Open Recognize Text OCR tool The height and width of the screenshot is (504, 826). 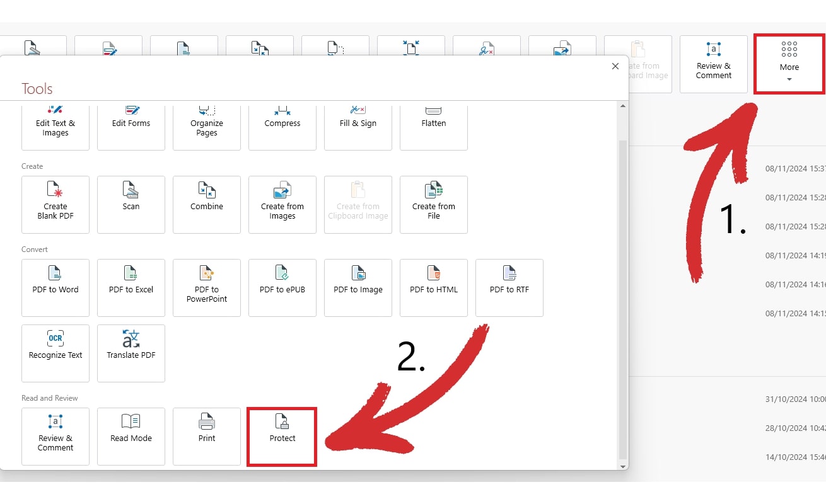55,353
